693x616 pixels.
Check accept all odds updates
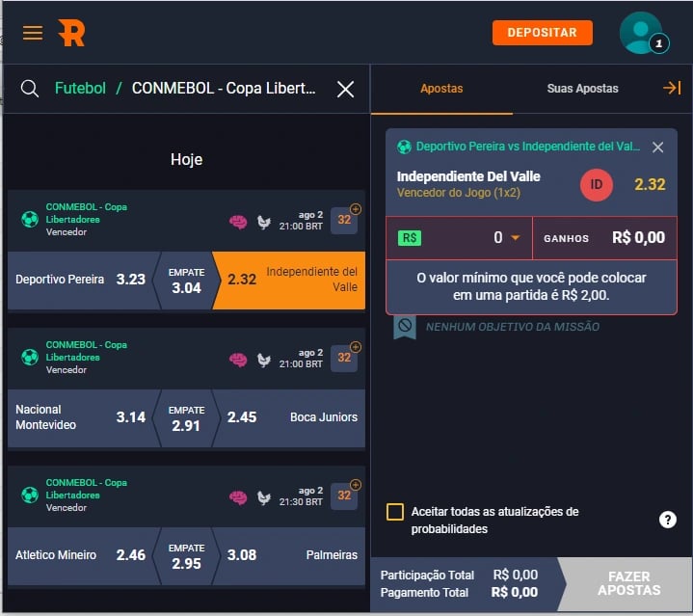tap(394, 512)
